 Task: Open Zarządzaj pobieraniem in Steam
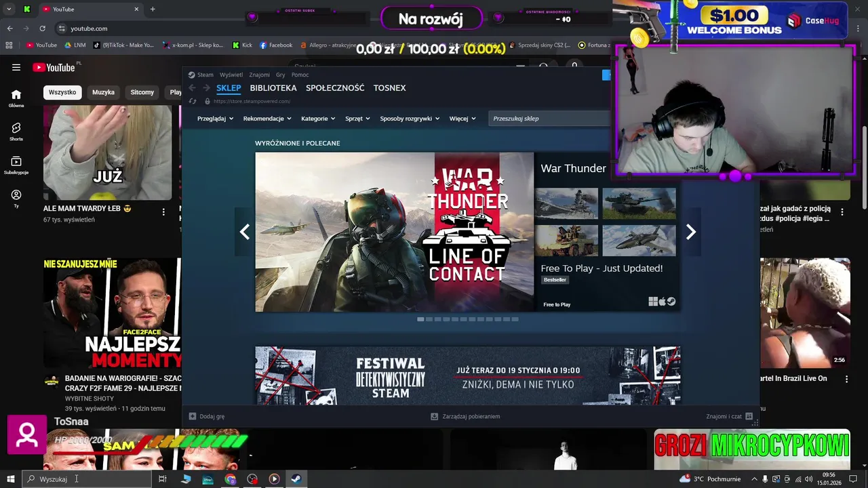[x=466, y=416]
